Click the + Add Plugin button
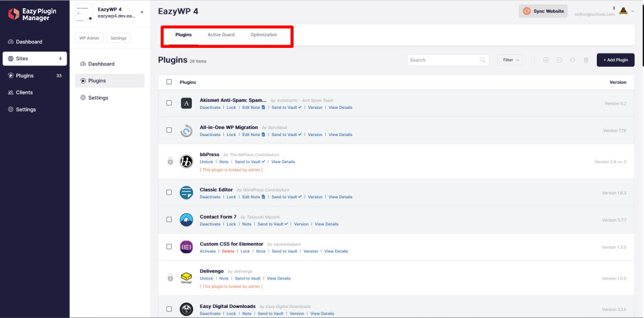The image size is (644, 318). pos(615,60)
